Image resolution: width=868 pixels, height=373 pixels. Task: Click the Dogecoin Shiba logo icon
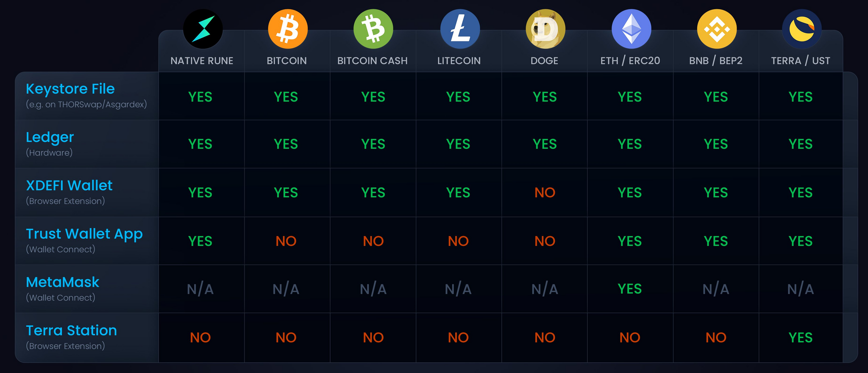click(x=545, y=29)
